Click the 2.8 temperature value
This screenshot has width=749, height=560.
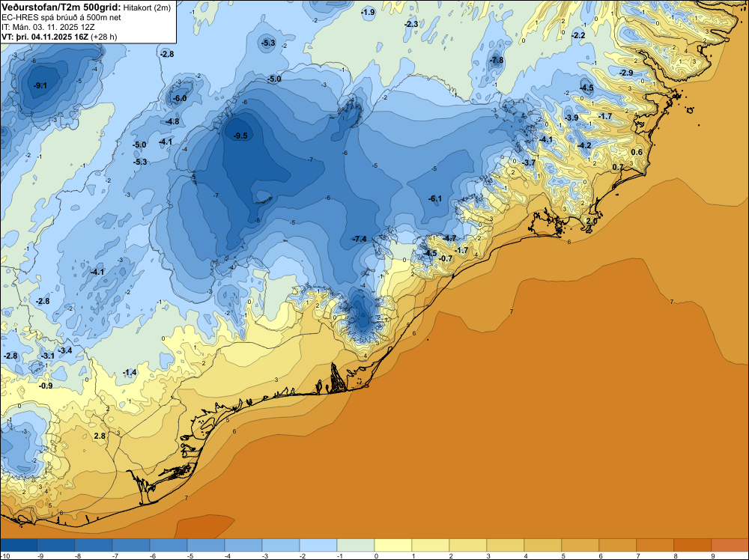tap(100, 436)
